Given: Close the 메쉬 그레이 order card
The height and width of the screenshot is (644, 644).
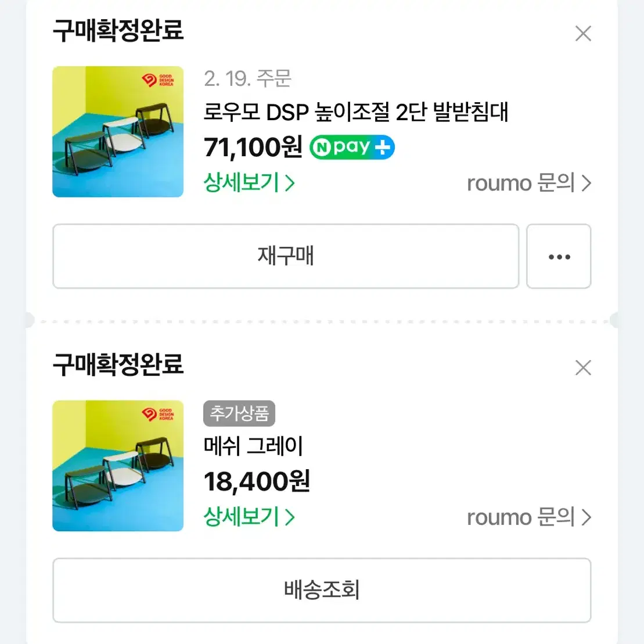Looking at the screenshot, I should [582, 368].
